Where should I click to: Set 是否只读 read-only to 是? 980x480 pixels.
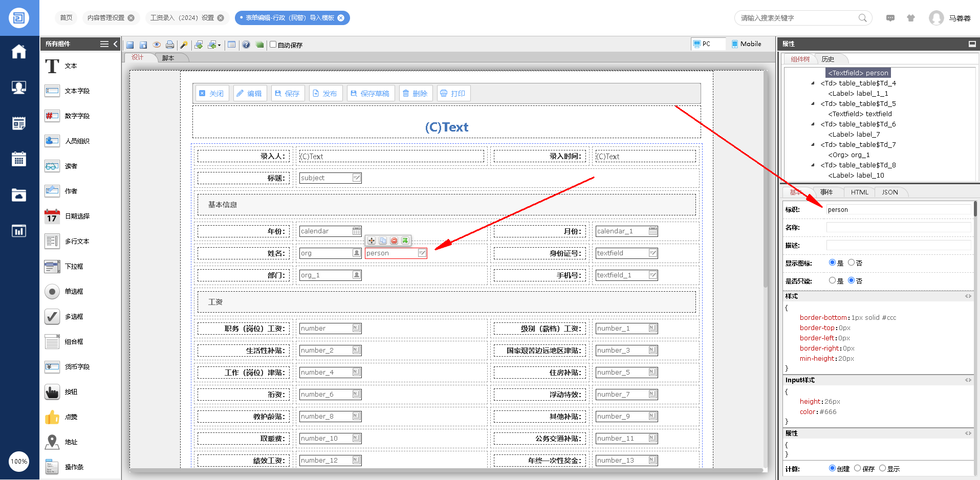click(832, 280)
